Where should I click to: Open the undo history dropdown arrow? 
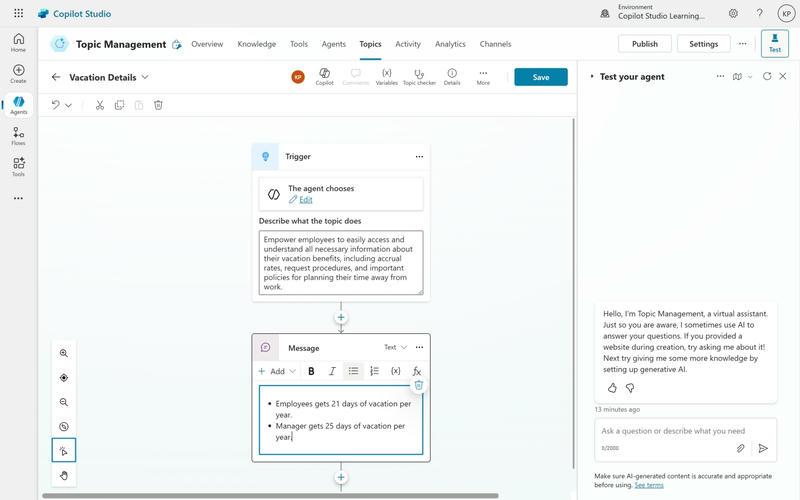[x=68, y=105]
